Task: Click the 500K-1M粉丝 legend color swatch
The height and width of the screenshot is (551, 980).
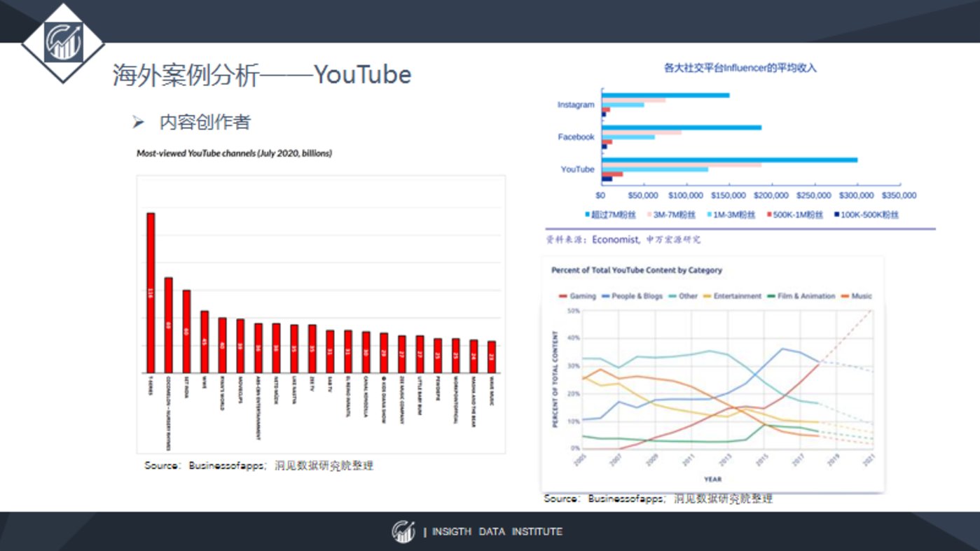Action: [768, 214]
